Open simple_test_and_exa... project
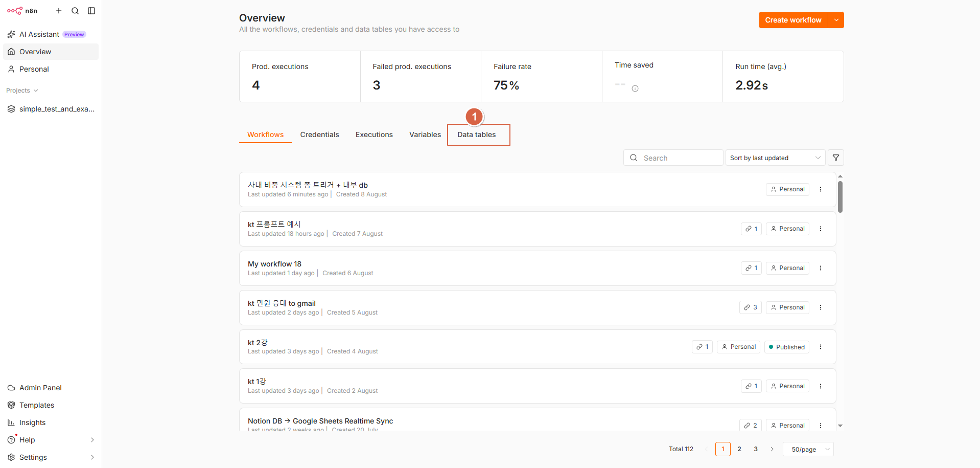980x468 pixels. click(x=51, y=109)
